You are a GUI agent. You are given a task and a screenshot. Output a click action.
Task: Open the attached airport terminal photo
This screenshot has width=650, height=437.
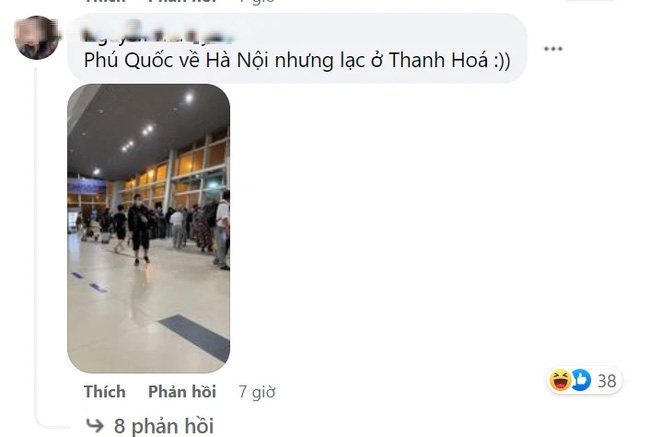point(148,228)
